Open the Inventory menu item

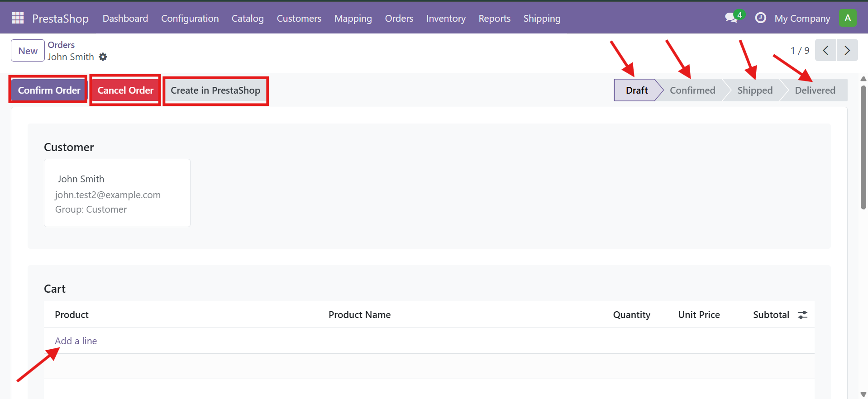pos(445,19)
